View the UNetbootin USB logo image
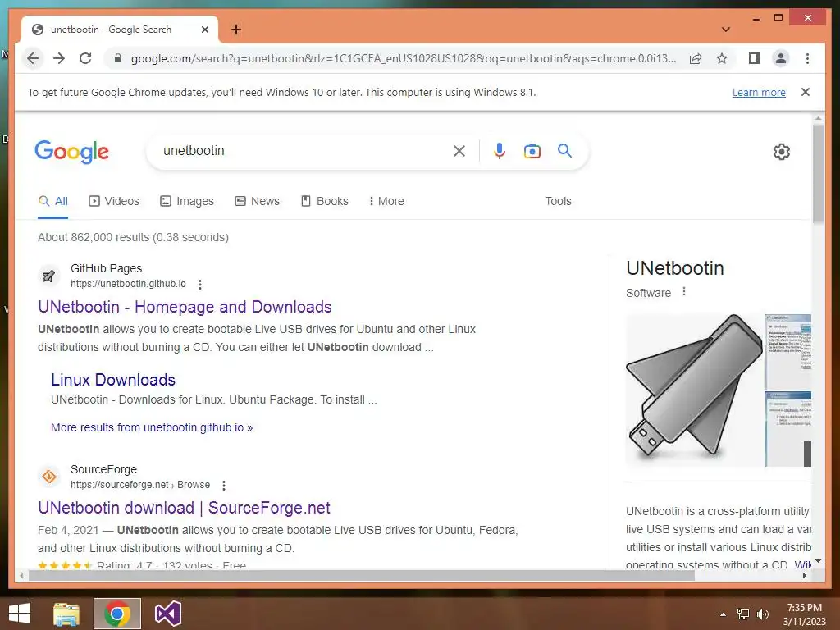Viewport: 840px width, 630px height. (694, 390)
